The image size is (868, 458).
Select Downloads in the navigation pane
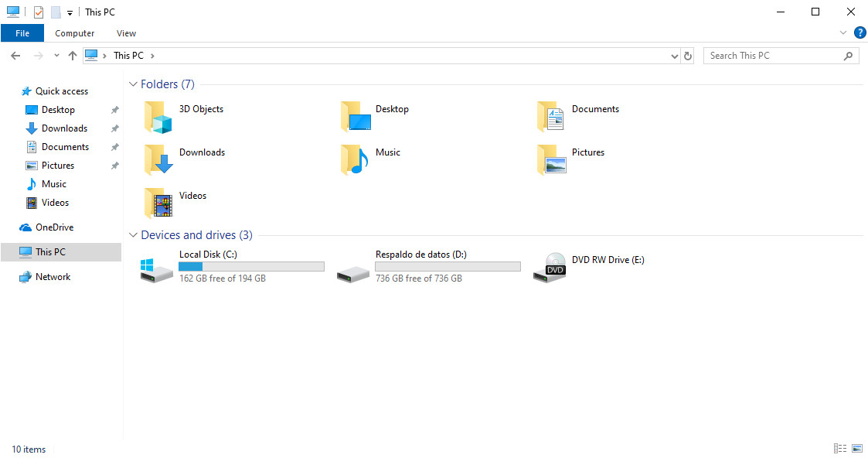(64, 128)
